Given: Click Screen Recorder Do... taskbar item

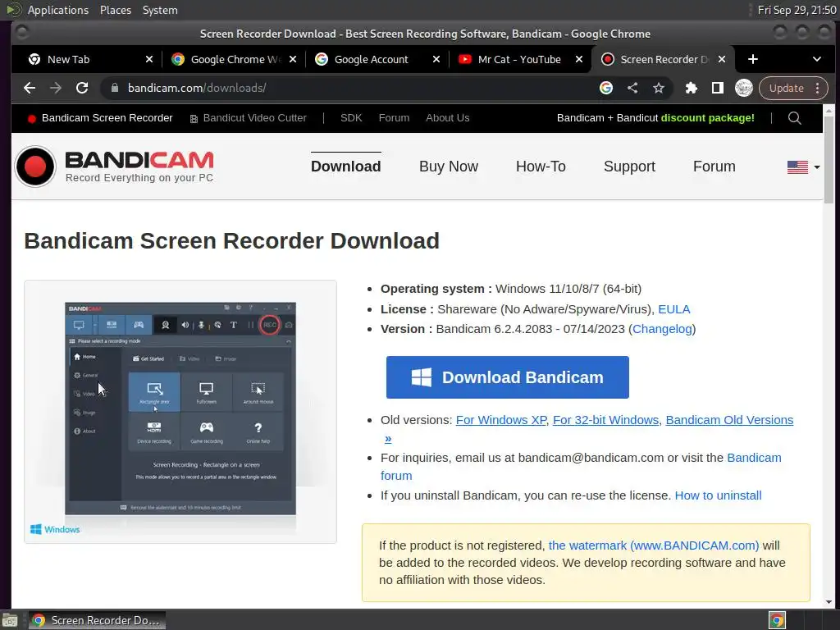Looking at the screenshot, I should pos(97,620).
